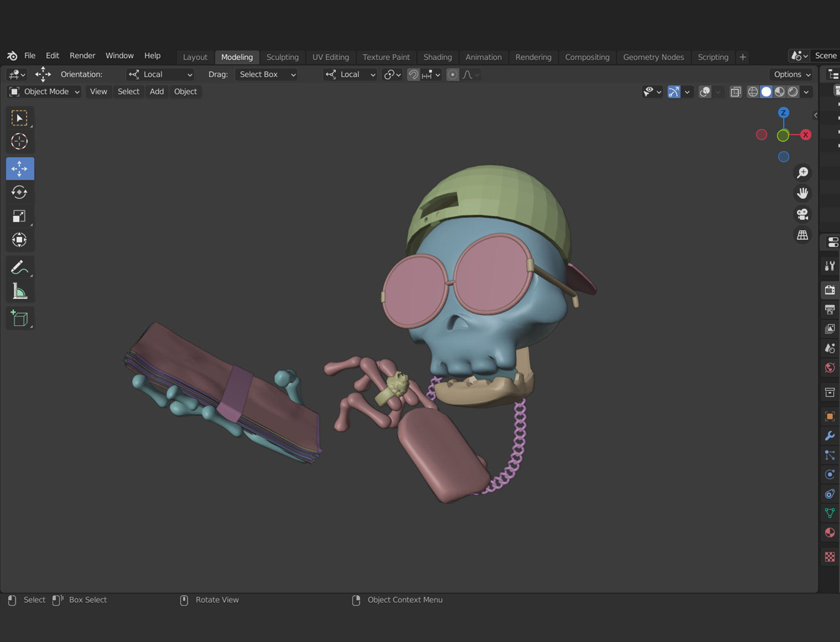The image size is (840, 642).
Task: Open Object properties orange square icon
Action: tap(830, 416)
